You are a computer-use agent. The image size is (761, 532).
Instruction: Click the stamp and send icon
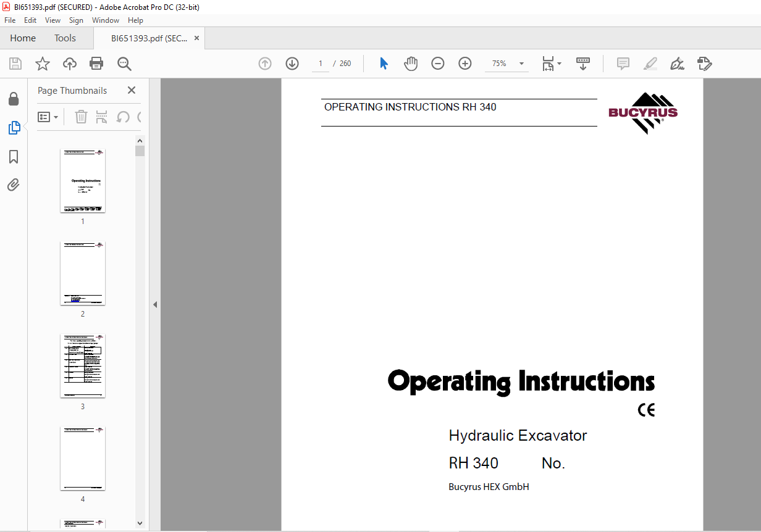point(705,64)
